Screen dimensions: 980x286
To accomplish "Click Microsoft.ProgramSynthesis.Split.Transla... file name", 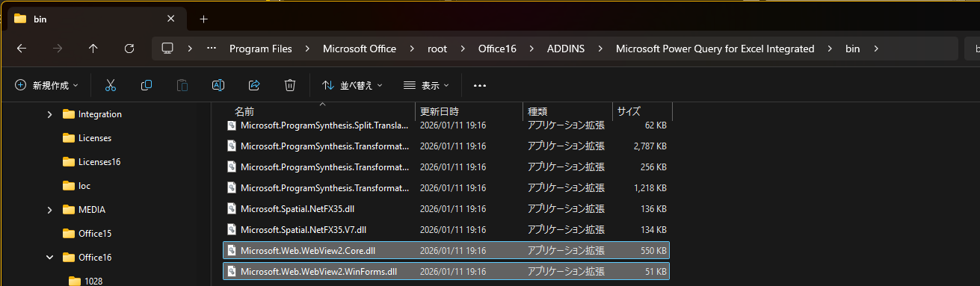I will (324, 125).
